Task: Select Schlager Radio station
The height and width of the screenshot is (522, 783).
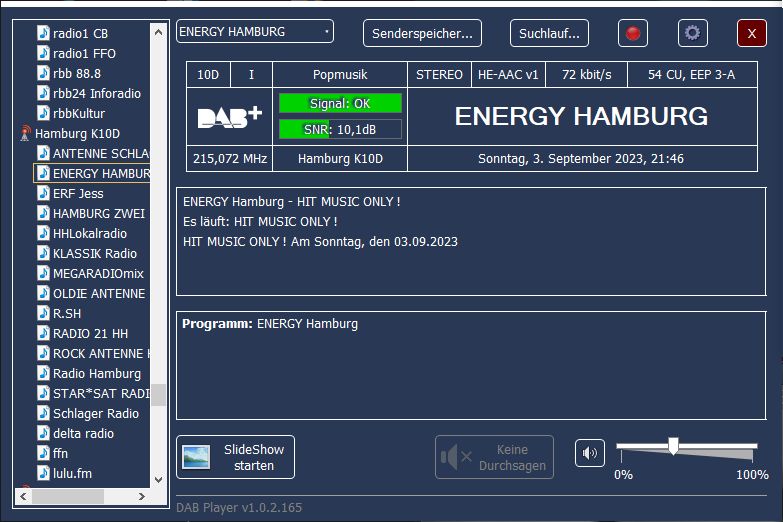Action: (96, 413)
